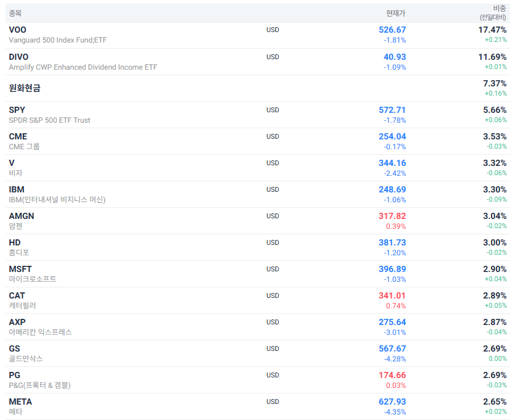This screenshot has height=420, width=523.
Task: Click the 현재가 column header
Action: (x=395, y=14)
